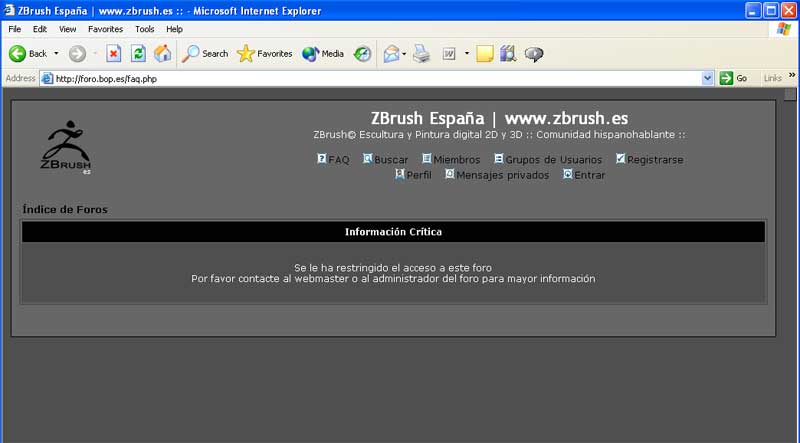Follow the Entrar login link

590,175
